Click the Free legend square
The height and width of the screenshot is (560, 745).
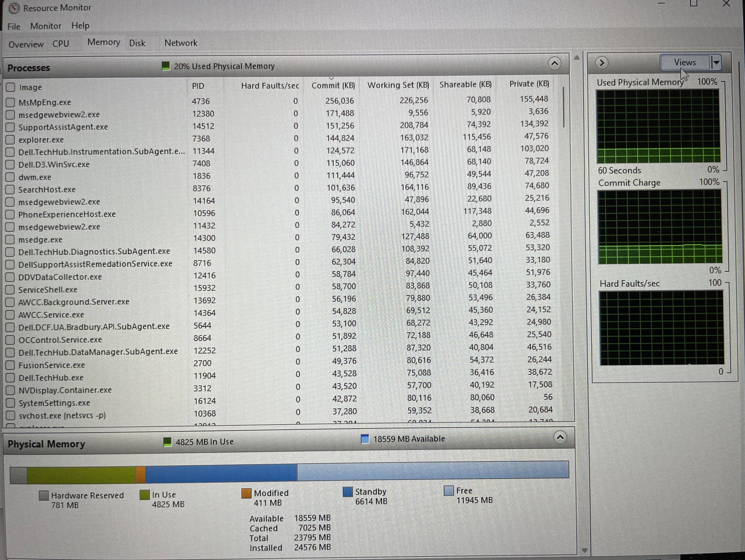tap(449, 491)
